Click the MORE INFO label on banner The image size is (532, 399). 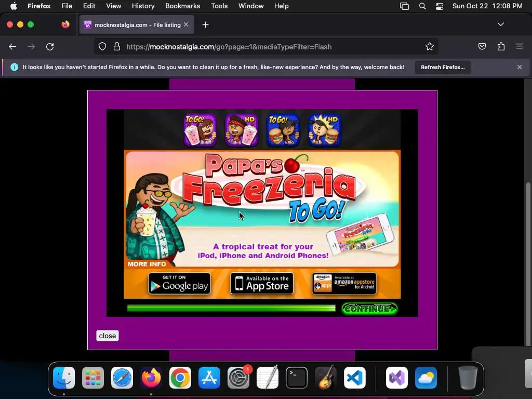tap(147, 264)
